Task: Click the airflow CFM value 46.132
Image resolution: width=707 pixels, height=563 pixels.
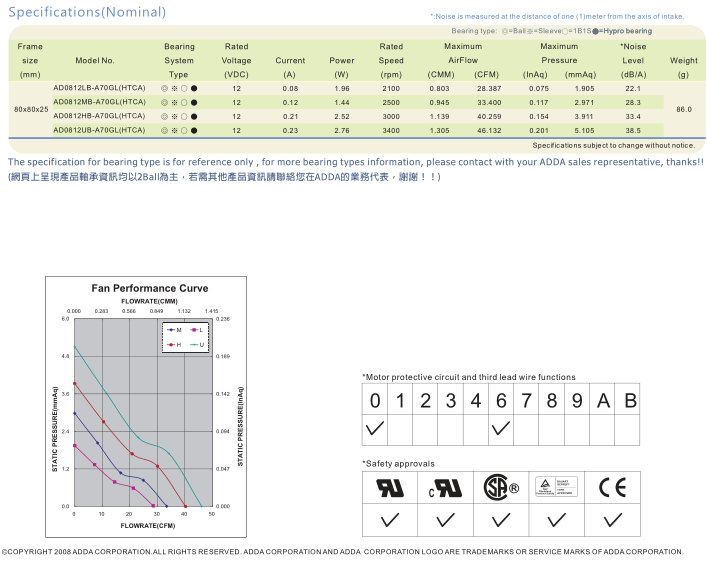Action: (489, 130)
